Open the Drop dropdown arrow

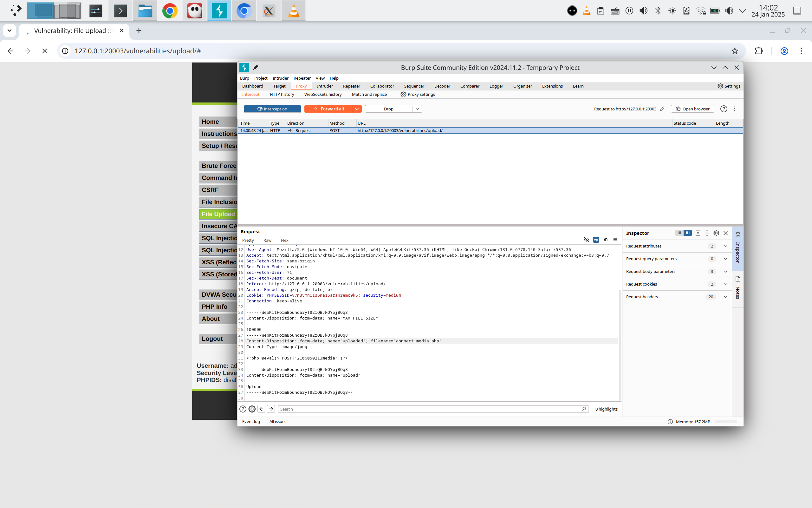click(x=417, y=109)
